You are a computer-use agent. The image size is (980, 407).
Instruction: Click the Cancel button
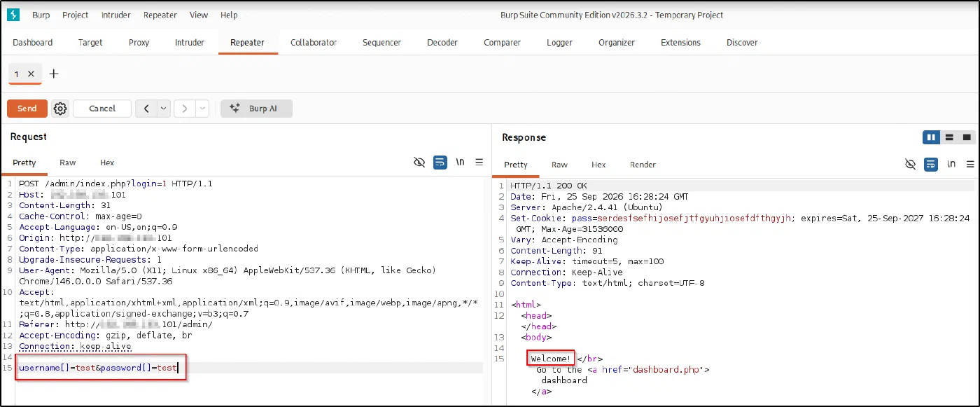(x=102, y=109)
